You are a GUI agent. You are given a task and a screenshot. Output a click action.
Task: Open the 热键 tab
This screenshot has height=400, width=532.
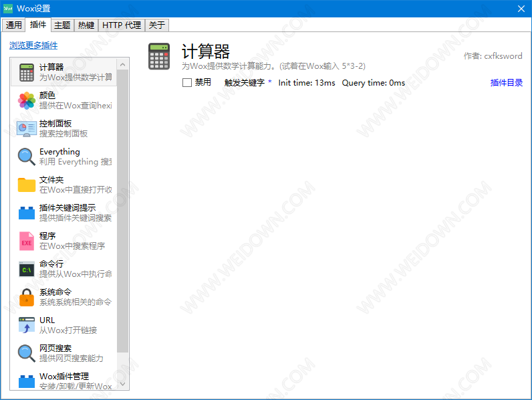(x=86, y=25)
